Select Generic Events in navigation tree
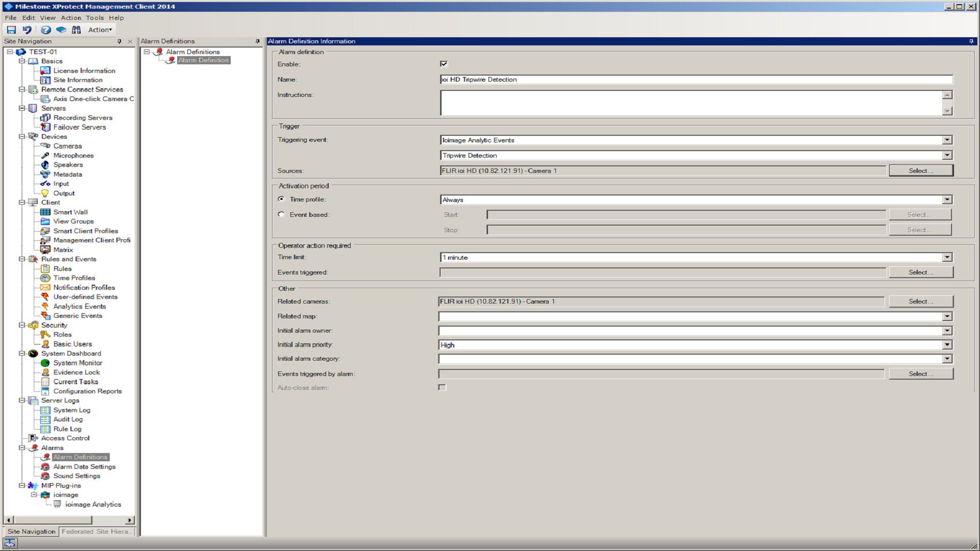980x551 pixels. coord(78,316)
